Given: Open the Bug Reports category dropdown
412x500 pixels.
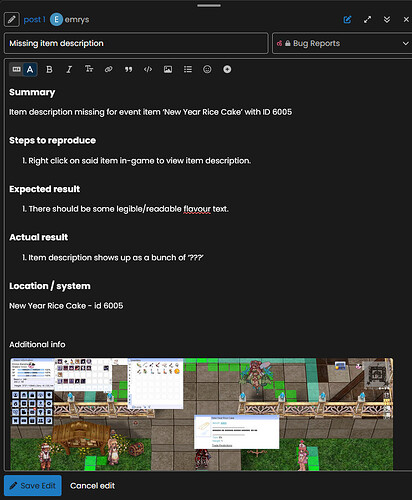Looking at the screenshot, I should click(x=342, y=43).
